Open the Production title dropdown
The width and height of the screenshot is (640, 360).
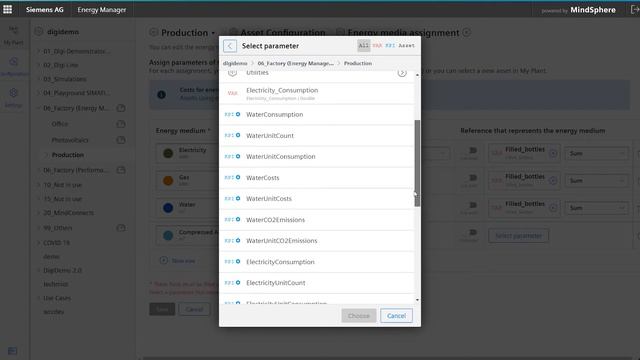pos(213,33)
